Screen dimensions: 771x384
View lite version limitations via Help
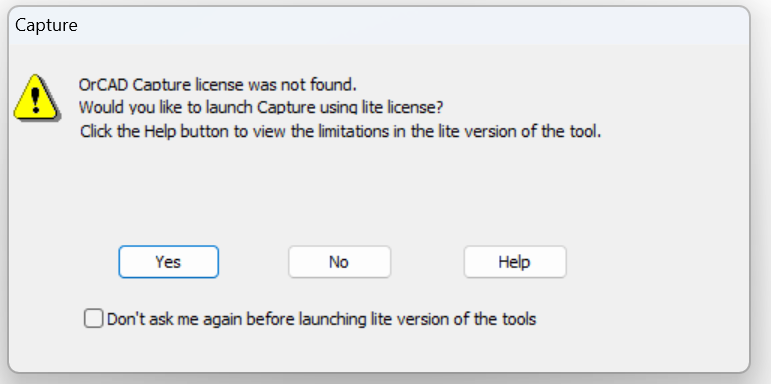coord(515,262)
